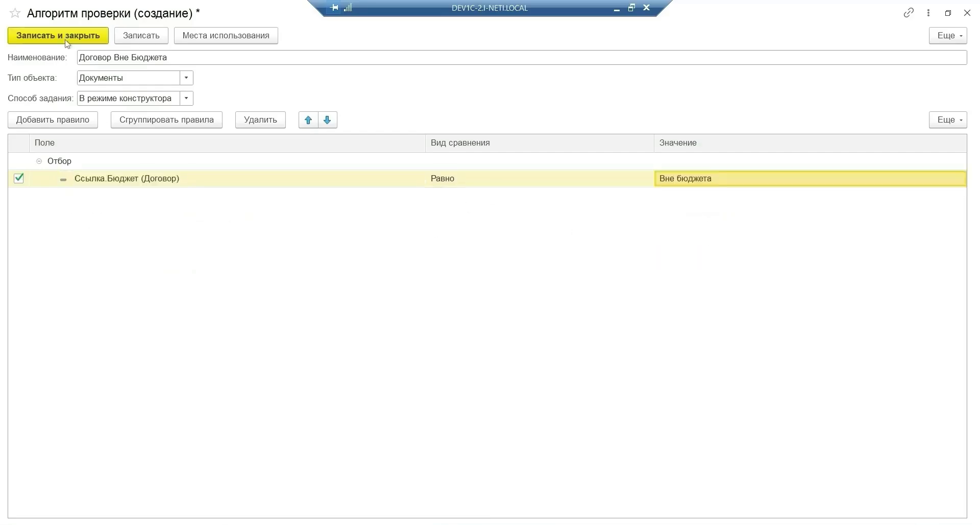This screenshot has height=525, width=980.
Task: Add form to favorites with star icon
Action: pyautogui.click(x=15, y=13)
